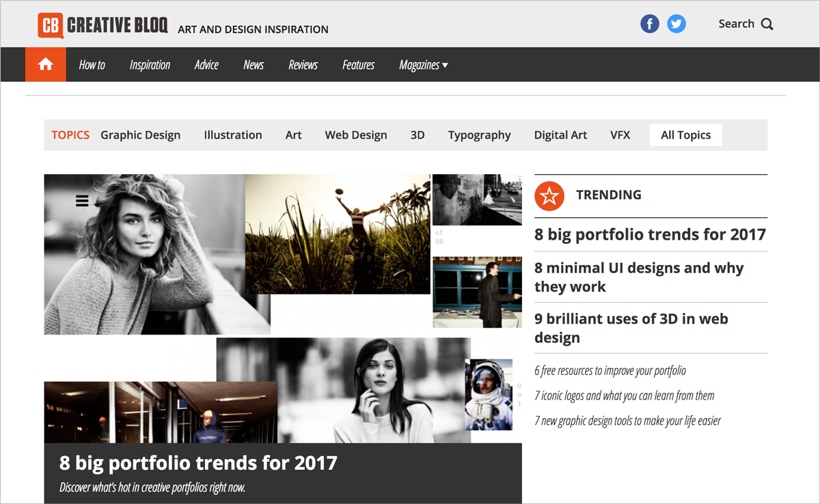Screen dimensions: 820x504
Task: Switch to the Web Design topic
Action: 356,135
